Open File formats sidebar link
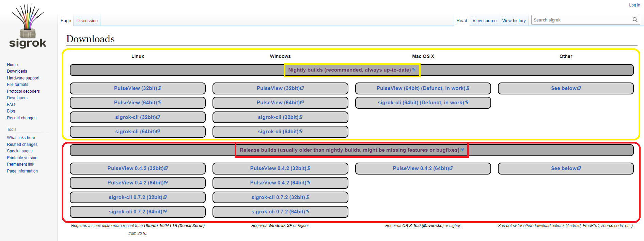Viewport: 644px width, 241px height. pyautogui.click(x=18, y=85)
